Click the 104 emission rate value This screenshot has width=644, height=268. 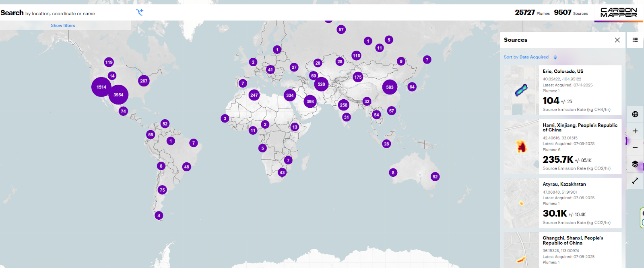click(x=551, y=100)
